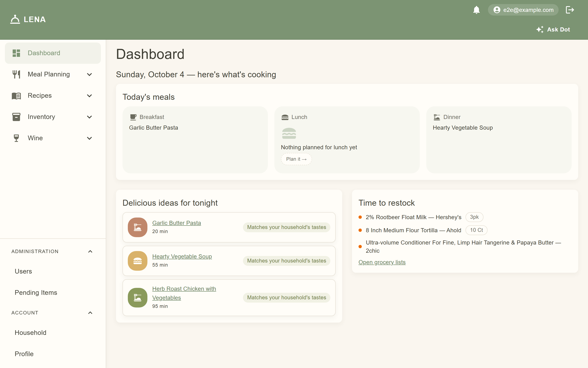Click the Breakfast coffee cup icon
This screenshot has height=368, width=588.
133,117
